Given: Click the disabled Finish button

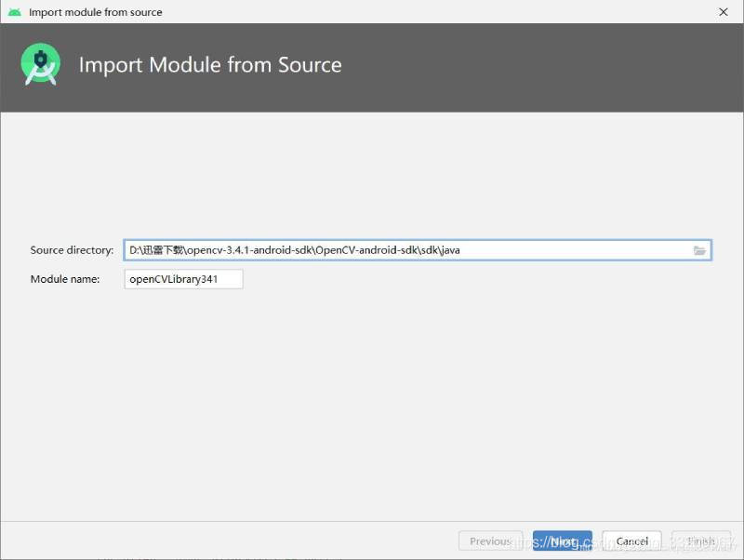Looking at the screenshot, I should pos(700,541).
